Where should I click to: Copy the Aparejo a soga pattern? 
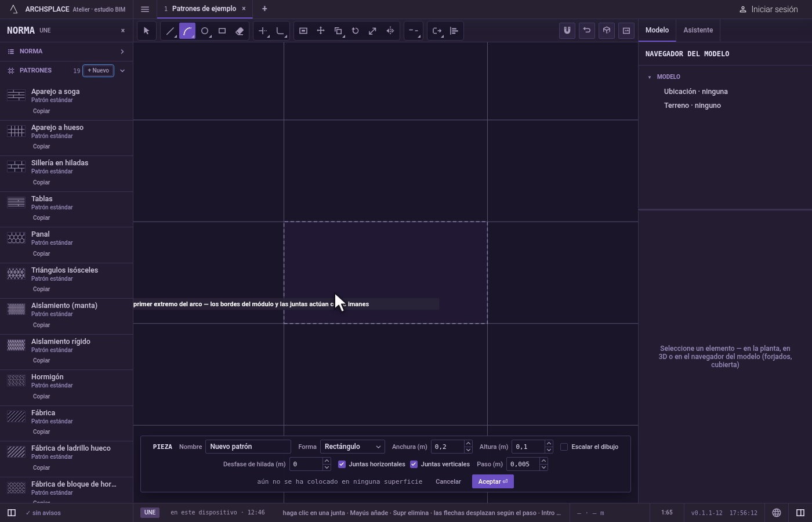click(42, 111)
